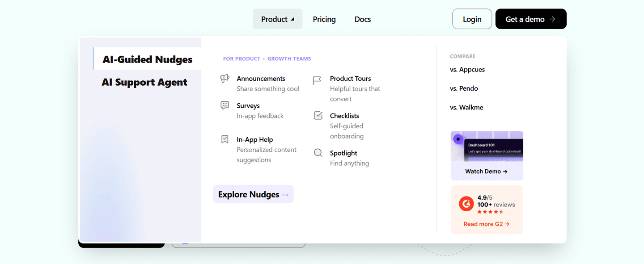Click the Dashboard 101 demo thumbnail

[x=487, y=147]
